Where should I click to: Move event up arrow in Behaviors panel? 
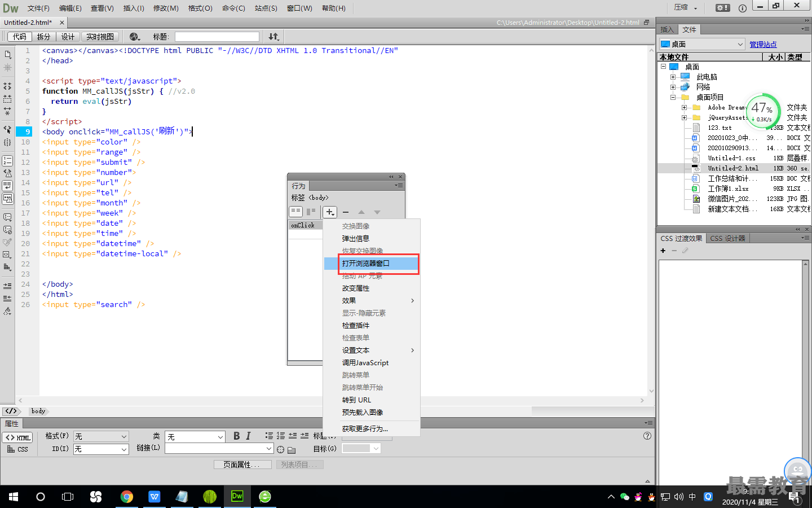point(361,212)
